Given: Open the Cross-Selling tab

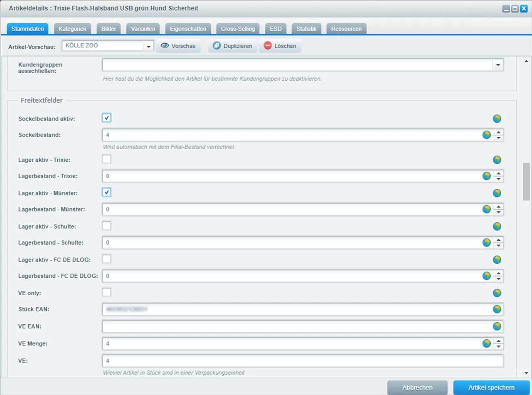Looking at the screenshot, I should click(238, 29).
